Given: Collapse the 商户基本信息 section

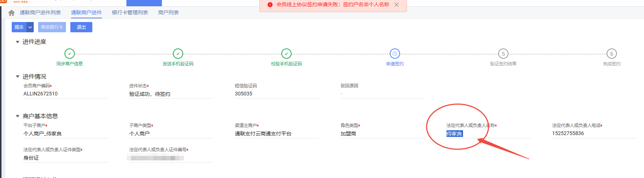Looking at the screenshot, I should 18,116.
